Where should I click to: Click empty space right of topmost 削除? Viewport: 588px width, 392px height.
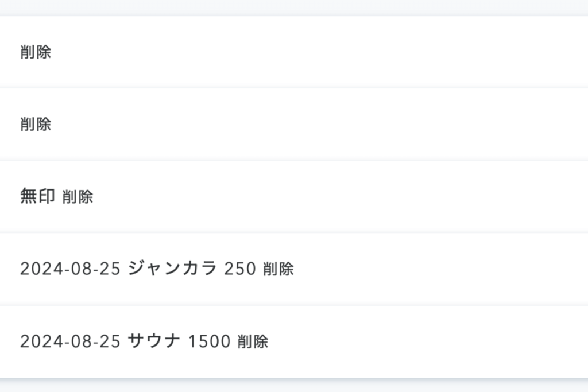pos(345,52)
